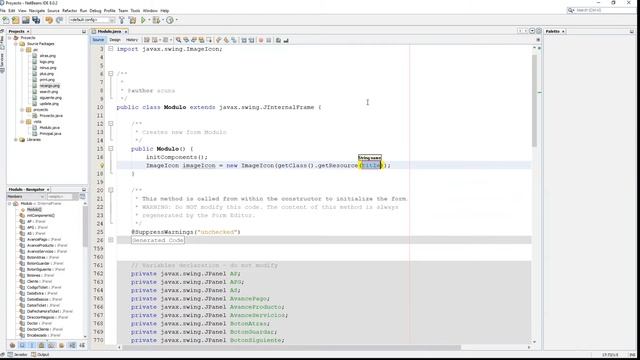This screenshot has height=360, width=640.
Task: Open the Run Project dropdown arrow
Action: tap(149, 20)
